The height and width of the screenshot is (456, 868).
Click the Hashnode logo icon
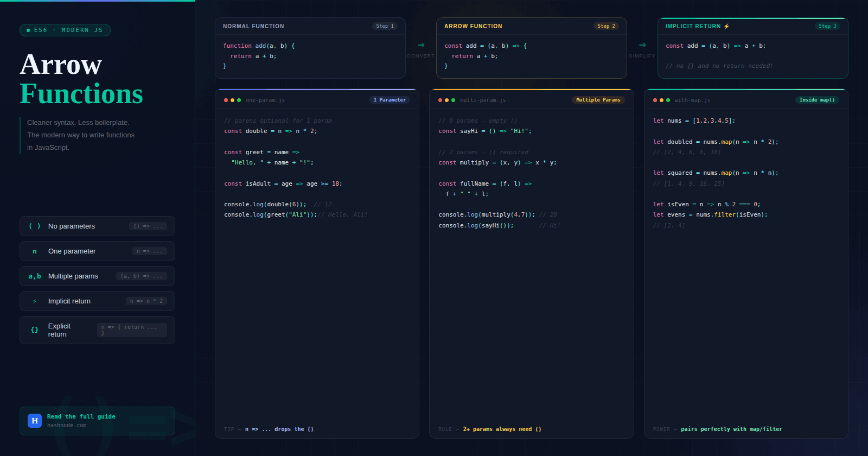[35, 421]
